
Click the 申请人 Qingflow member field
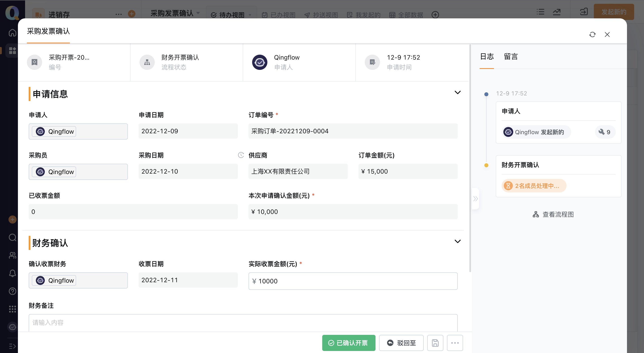[78, 131]
